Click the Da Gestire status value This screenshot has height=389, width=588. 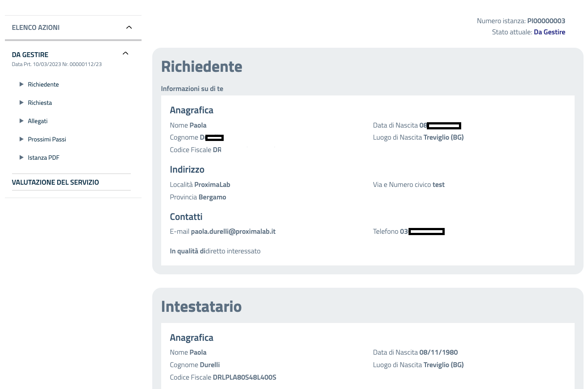(x=549, y=32)
